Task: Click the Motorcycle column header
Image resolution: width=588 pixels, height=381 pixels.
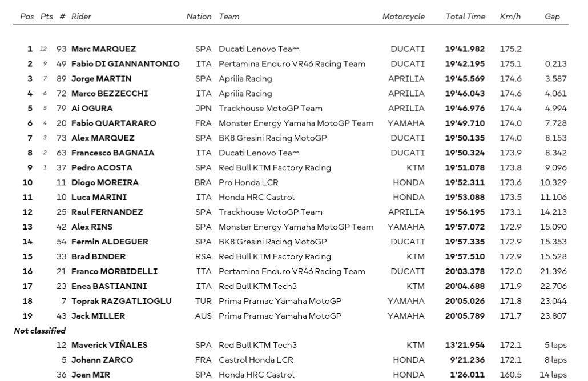Action: [x=404, y=17]
